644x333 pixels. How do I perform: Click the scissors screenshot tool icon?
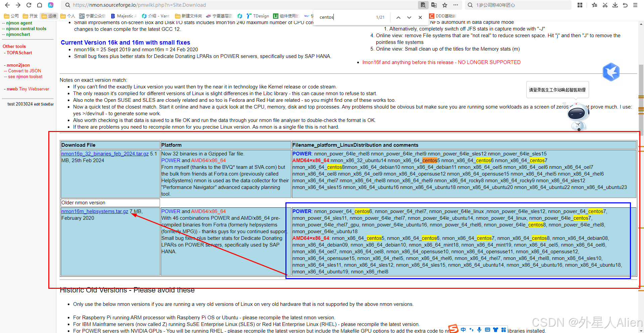point(605,5)
